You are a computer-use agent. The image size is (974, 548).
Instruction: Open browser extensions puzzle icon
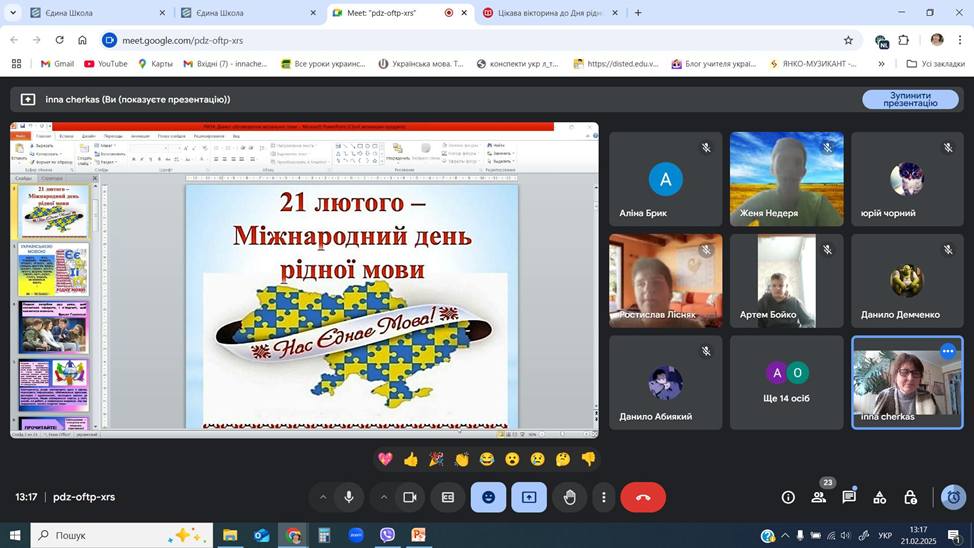click(x=904, y=40)
